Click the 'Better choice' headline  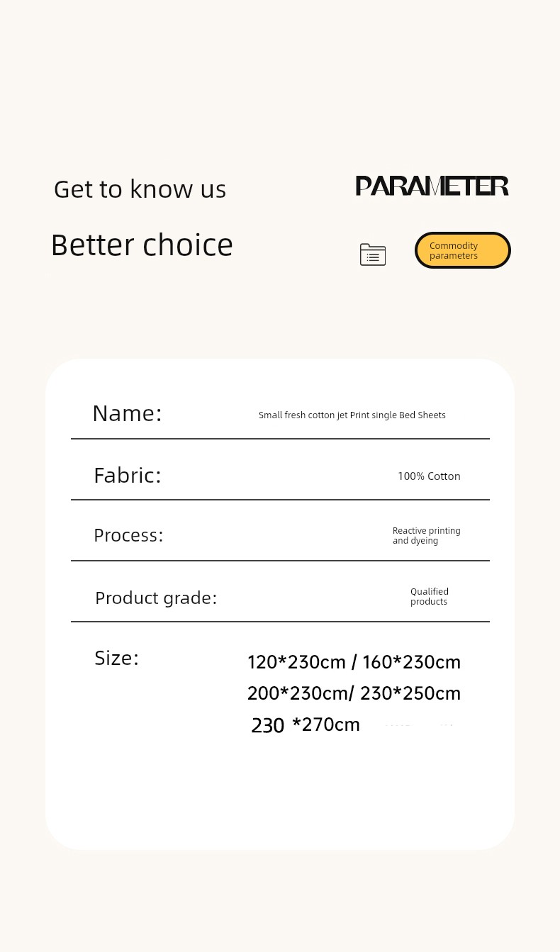click(x=142, y=245)
